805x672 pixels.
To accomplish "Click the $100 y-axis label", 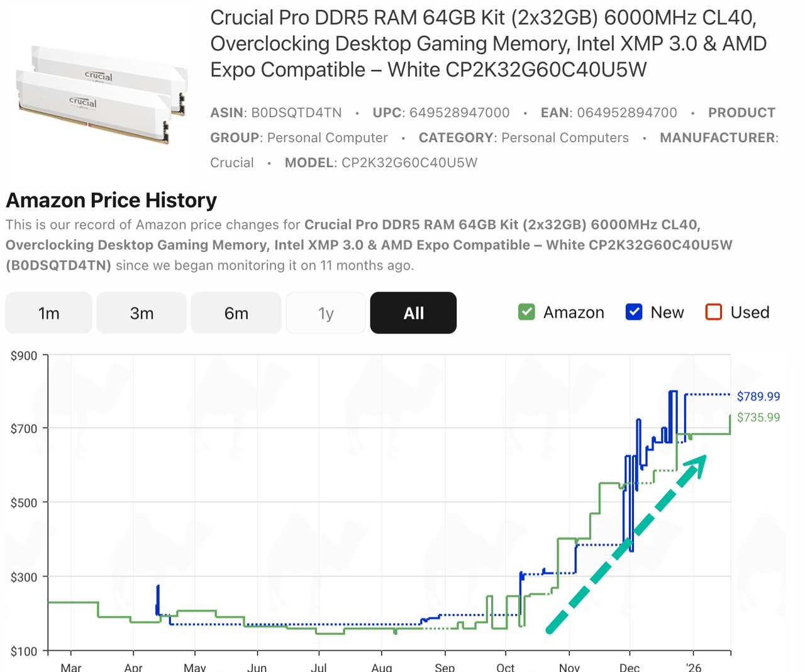I will [x=24, y=651].
